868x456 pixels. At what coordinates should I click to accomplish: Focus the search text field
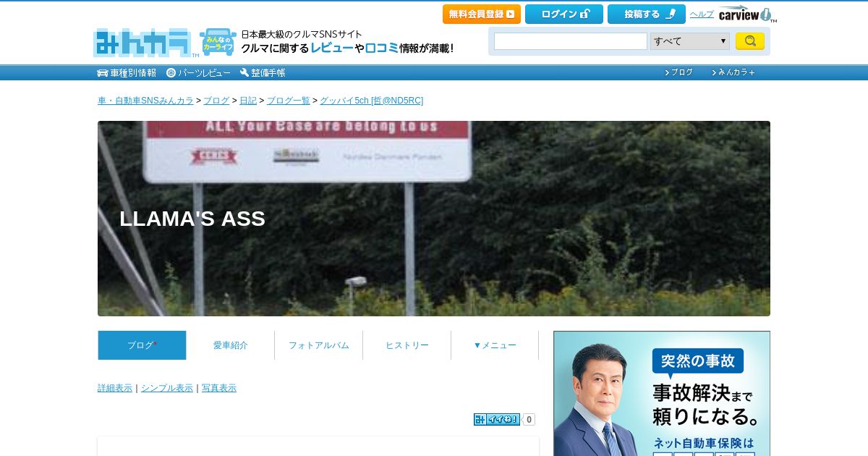(x=571, y=41)
